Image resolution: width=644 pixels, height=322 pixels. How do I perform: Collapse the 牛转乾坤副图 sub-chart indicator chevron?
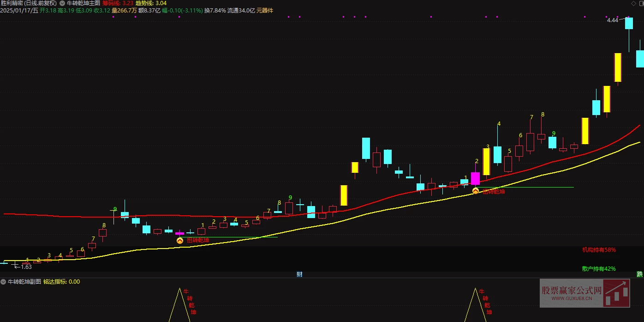(x=3, y=281)
